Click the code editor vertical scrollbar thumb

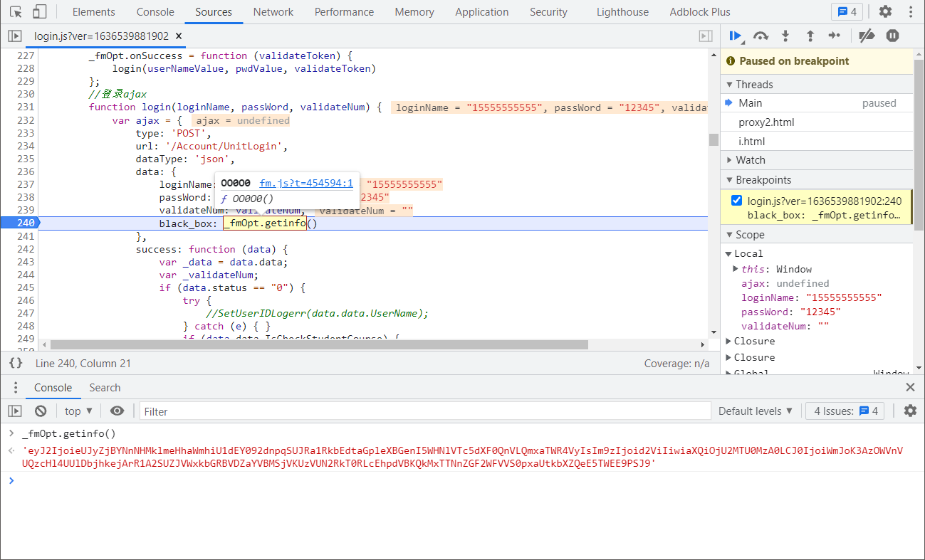click(714, 139)
